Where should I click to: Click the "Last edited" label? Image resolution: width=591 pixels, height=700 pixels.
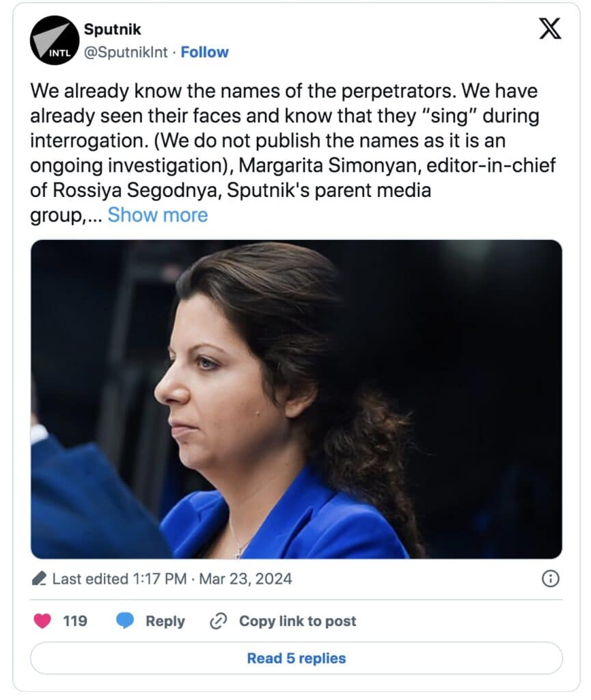pos(90,579)
